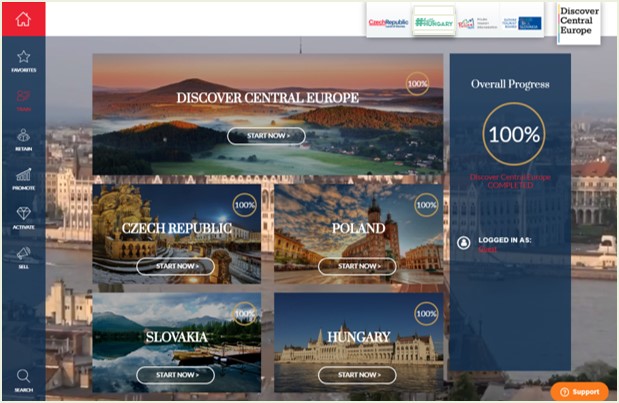This screenshot has height=403, width=619.
Task: Click the logged-in user avatar icon
Action: 464,242
